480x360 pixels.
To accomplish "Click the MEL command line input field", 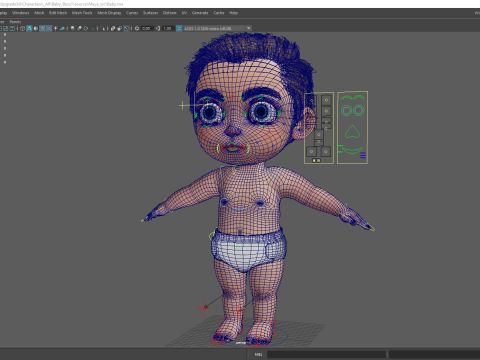I will [x=327, y=354].
